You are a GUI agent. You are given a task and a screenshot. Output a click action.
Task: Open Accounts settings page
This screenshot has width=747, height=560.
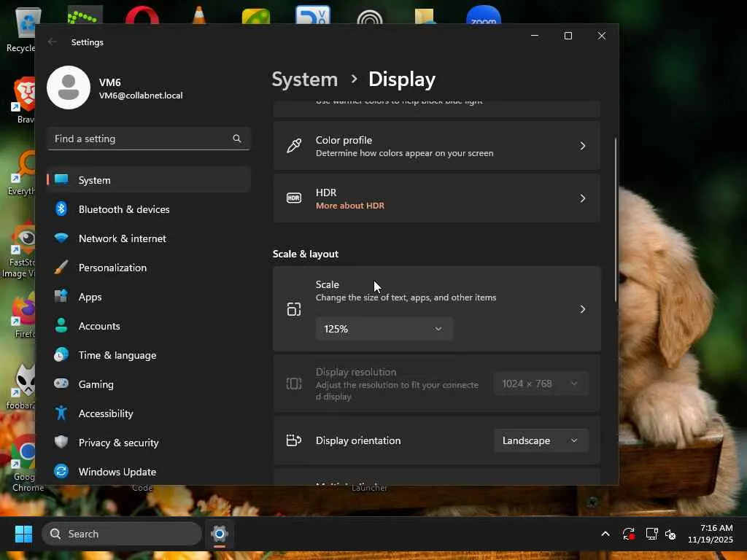point(149,326)
